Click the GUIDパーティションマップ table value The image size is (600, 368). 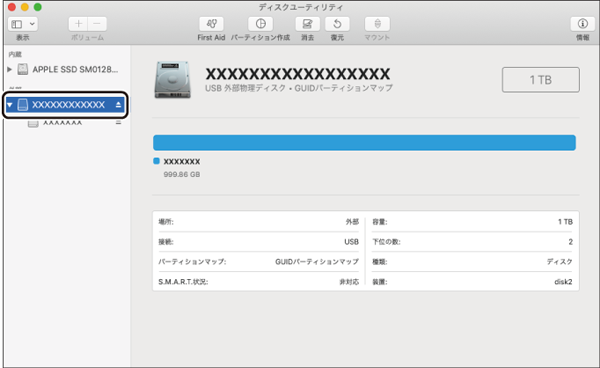click(317, 262)
